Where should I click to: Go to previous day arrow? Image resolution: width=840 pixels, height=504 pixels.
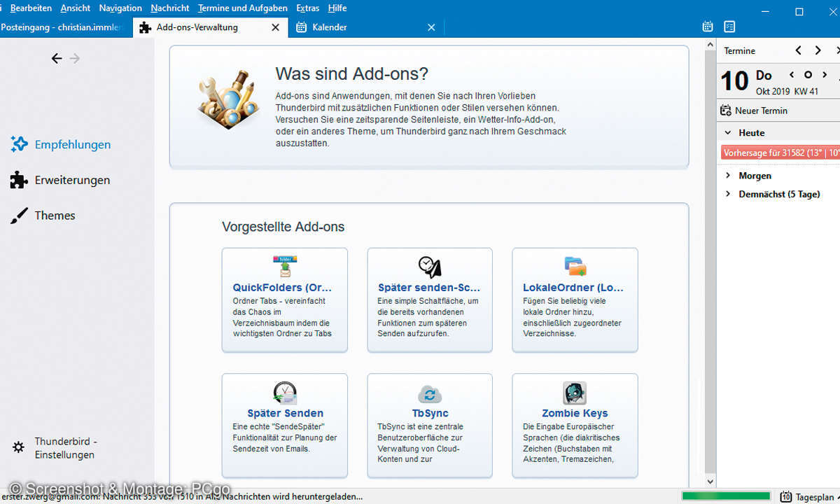click(792, 75)
